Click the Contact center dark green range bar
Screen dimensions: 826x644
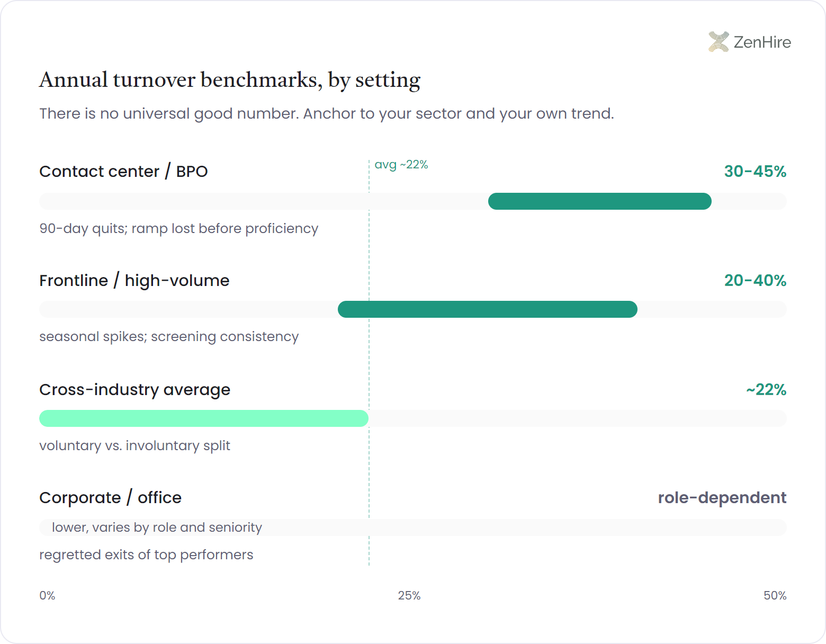(600, 201)
